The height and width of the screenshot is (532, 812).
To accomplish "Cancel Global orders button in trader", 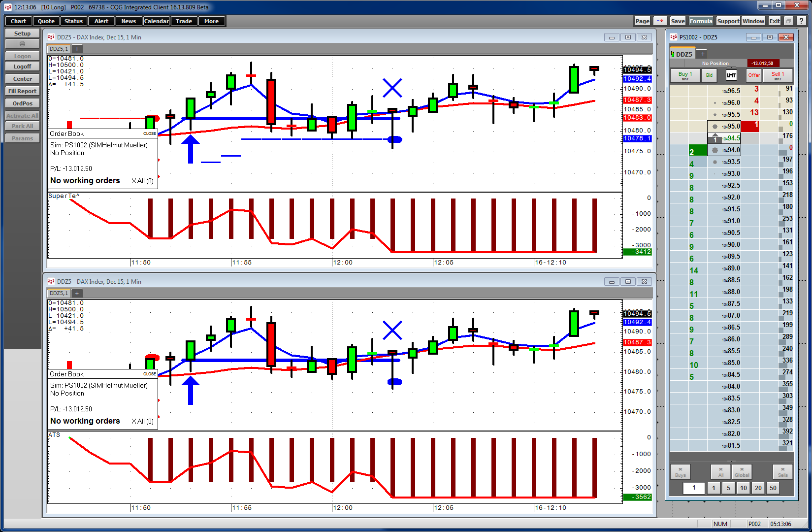I will (742, 472).
